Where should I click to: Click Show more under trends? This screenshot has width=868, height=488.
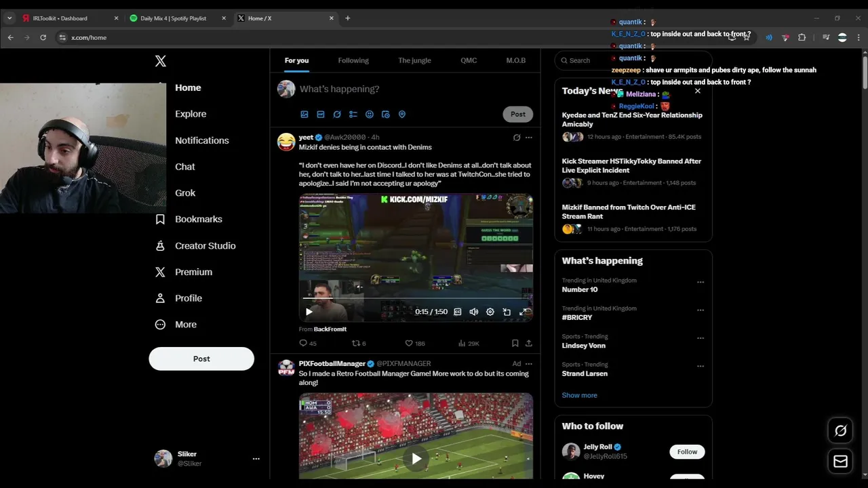(579, 395)
